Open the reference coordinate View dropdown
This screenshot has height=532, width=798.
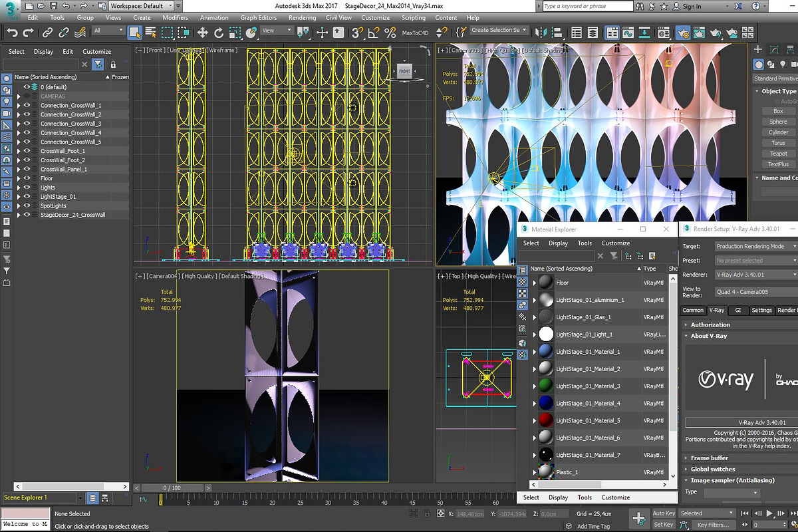point(277,31)
